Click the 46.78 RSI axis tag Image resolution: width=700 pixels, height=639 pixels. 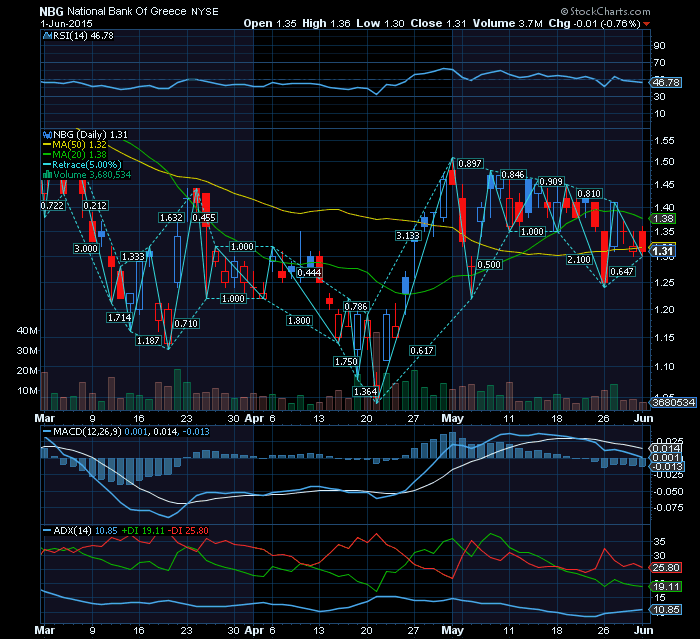coord(666,83)
